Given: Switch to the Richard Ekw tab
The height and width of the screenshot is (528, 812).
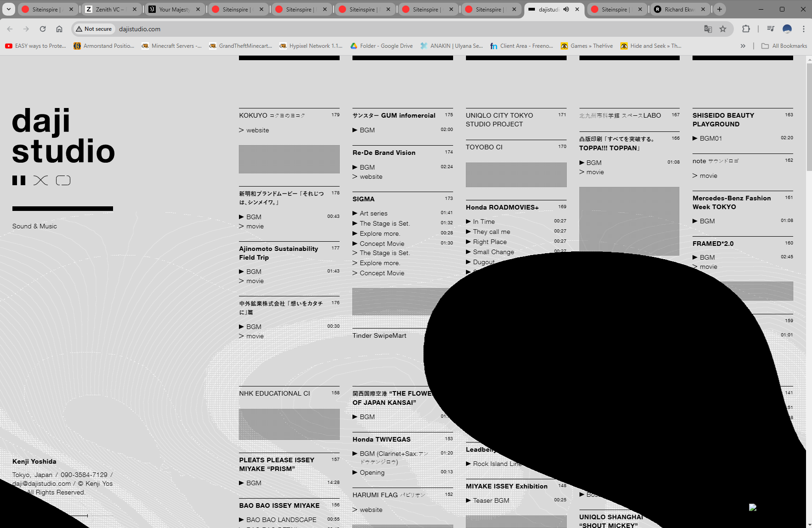Looking at the screenshot, I should [x=679, y=9].
